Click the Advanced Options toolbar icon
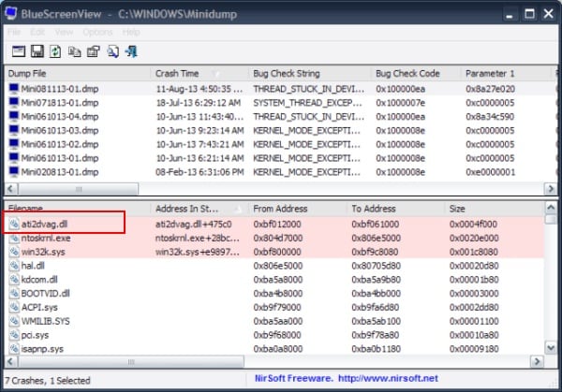This screenshot has height=392, width=562. point(19,51)
